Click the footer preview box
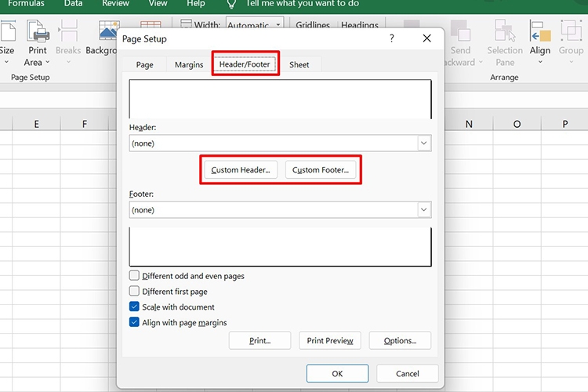 pyautogui.click(x=280, y=246)
